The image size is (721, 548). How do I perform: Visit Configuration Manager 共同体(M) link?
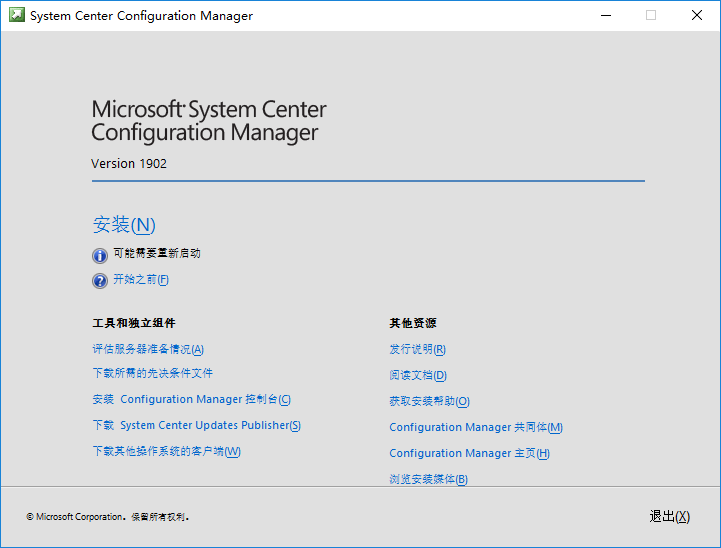(476, 427)
